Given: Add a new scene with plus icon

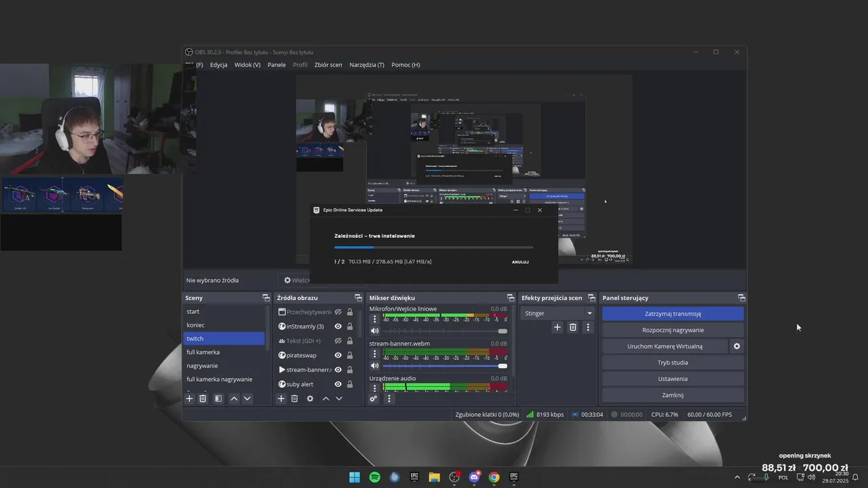Looking at the screenshot, I should point(190,399).
